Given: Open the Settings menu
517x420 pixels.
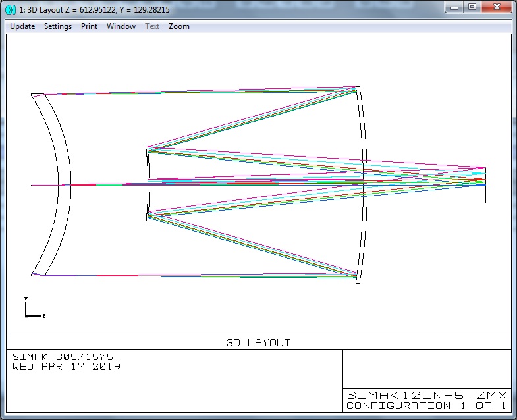Looking at the screenshot, I should 58,26.
